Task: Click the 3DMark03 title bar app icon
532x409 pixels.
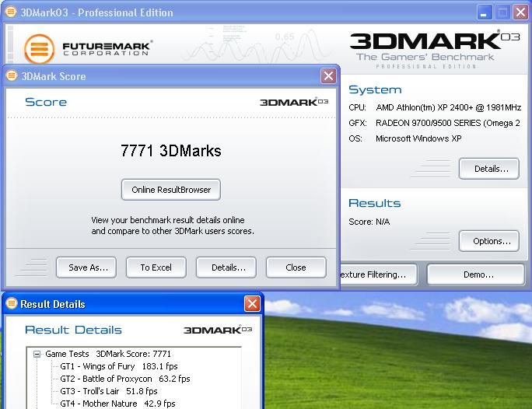Action: [11, 12]
